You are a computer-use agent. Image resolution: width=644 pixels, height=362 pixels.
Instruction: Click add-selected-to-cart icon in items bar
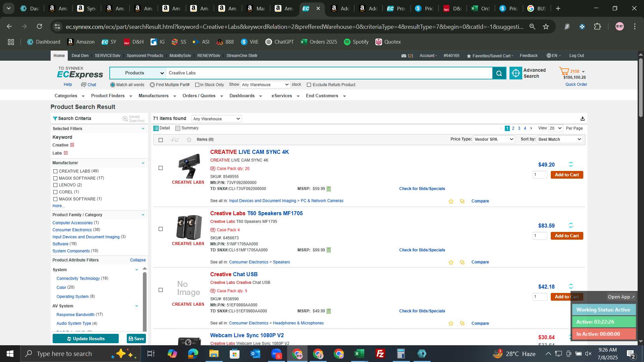(175, 140)
